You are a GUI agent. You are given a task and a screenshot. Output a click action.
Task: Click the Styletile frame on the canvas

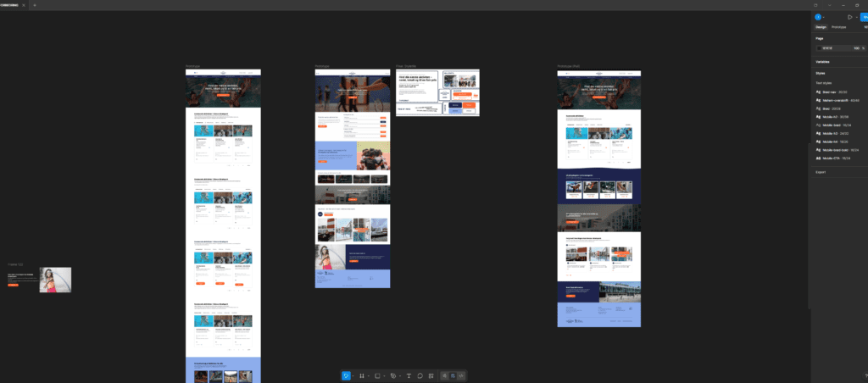[437, 92]
